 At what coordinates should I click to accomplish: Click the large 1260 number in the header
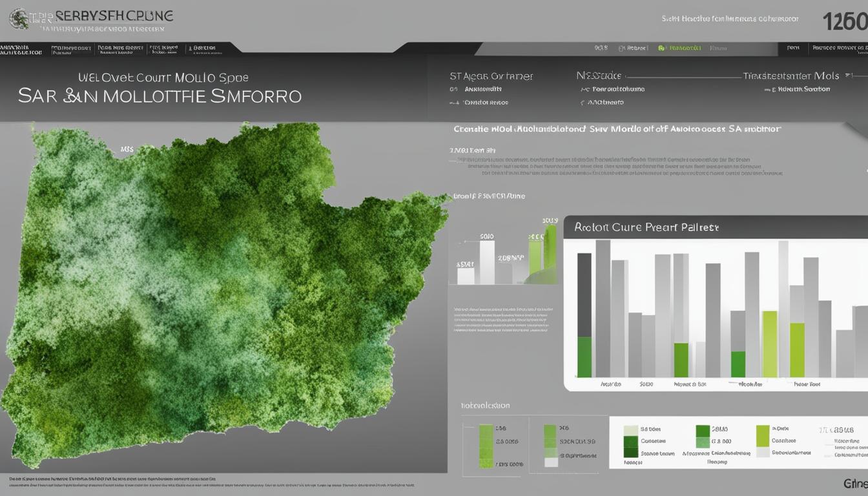844,21
